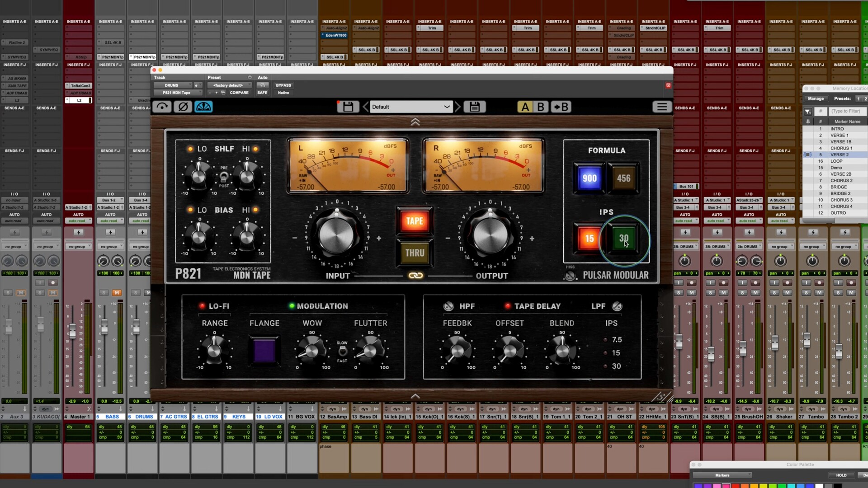
Task: Select the BRIDGE marker in Memory Locations
Action: point(838,187)
